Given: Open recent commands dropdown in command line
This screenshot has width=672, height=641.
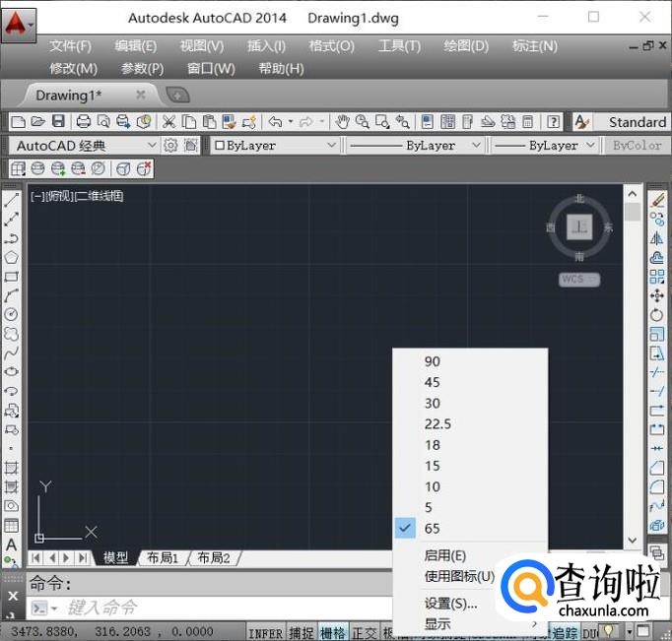Looking at the screenshot, I should click(x=54, y=609).
